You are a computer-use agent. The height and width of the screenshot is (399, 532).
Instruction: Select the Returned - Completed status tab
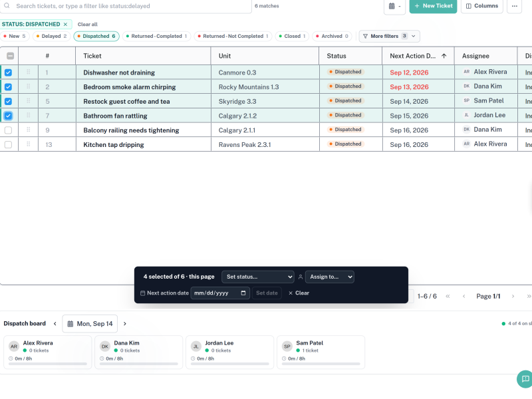(157, 37)
